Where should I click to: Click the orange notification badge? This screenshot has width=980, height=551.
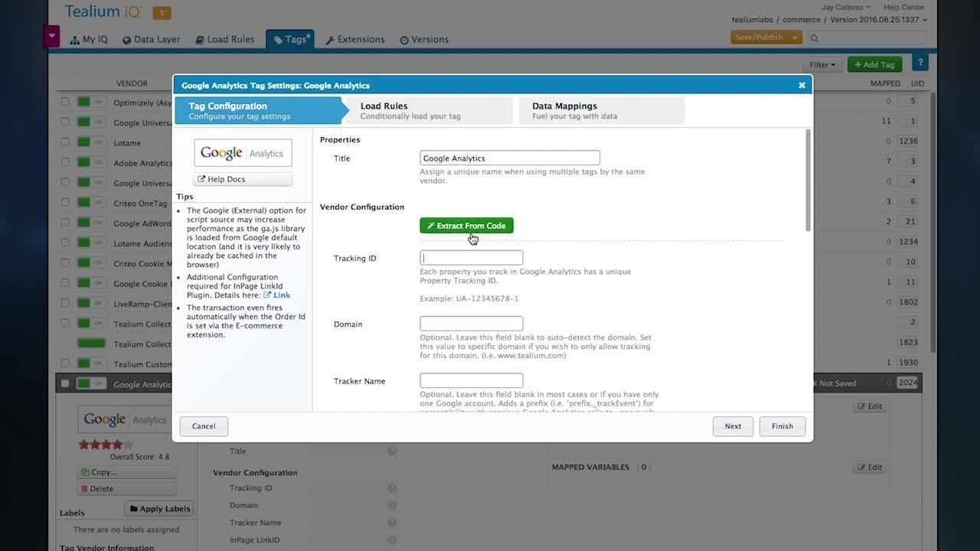162,13
